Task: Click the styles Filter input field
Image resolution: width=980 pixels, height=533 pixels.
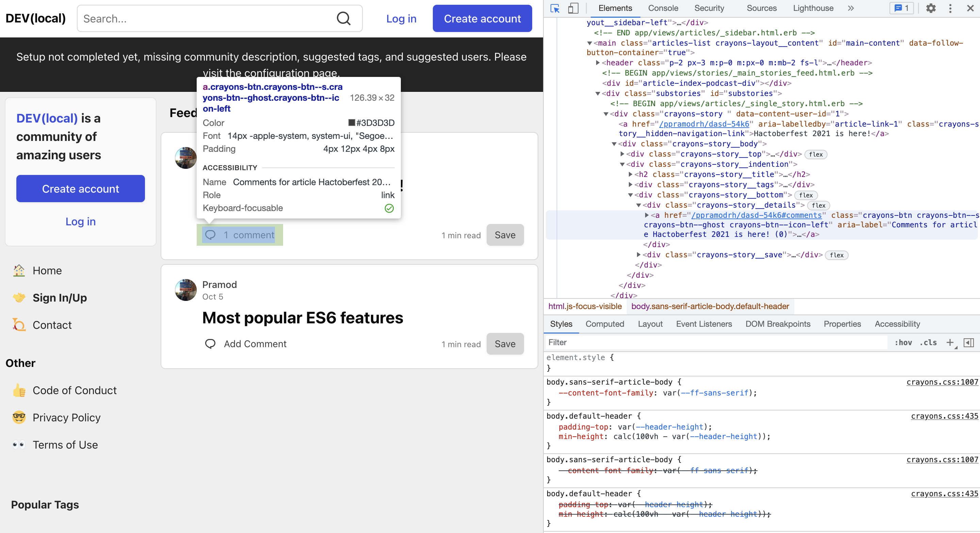Action: pyautogui.click(x=715, y=342)
